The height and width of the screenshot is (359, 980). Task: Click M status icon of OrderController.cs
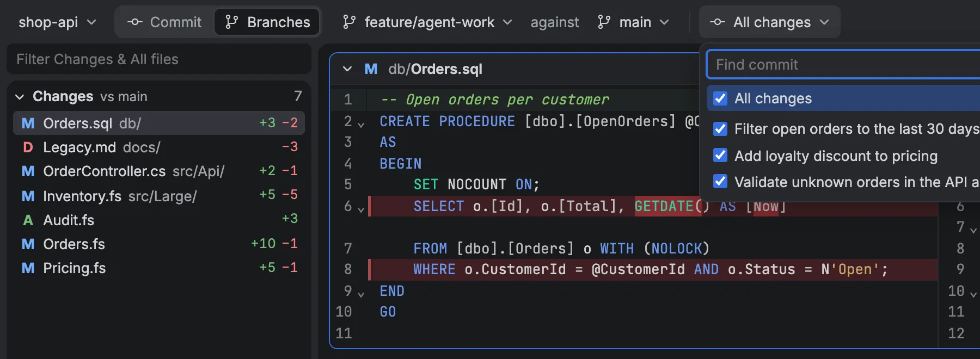28,171
